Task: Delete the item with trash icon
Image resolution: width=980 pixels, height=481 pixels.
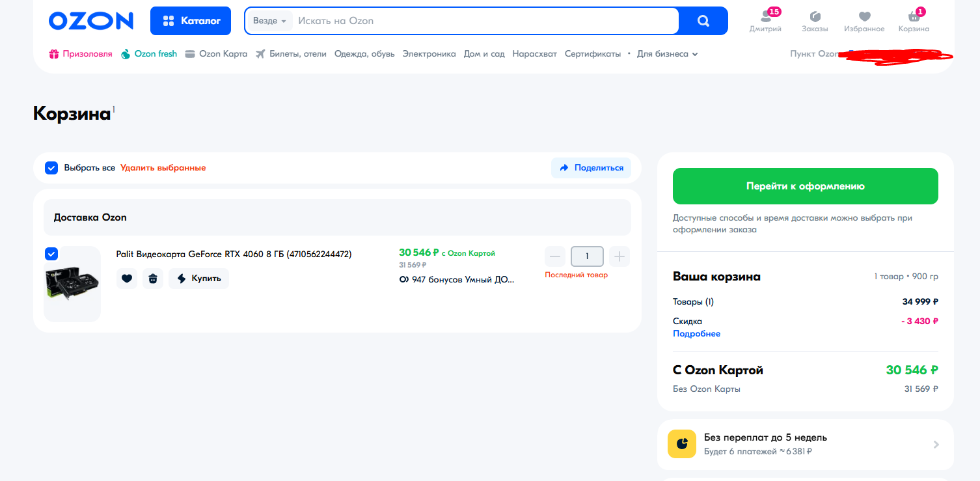Action: (x=153, y=279)
